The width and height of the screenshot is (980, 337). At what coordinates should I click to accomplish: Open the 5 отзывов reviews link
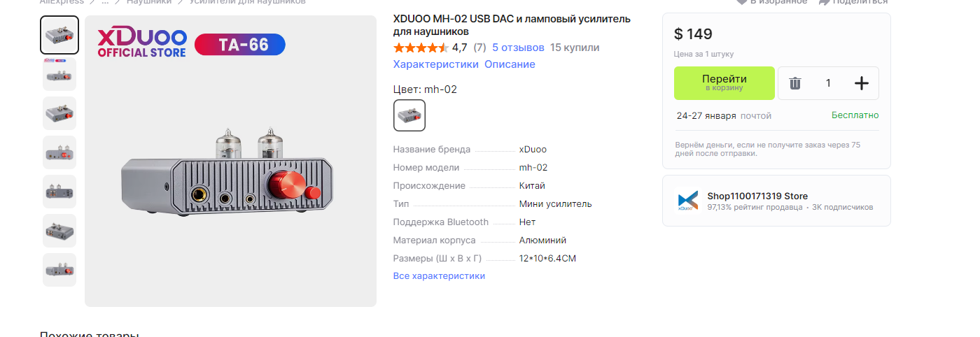[x=518, y=48]
